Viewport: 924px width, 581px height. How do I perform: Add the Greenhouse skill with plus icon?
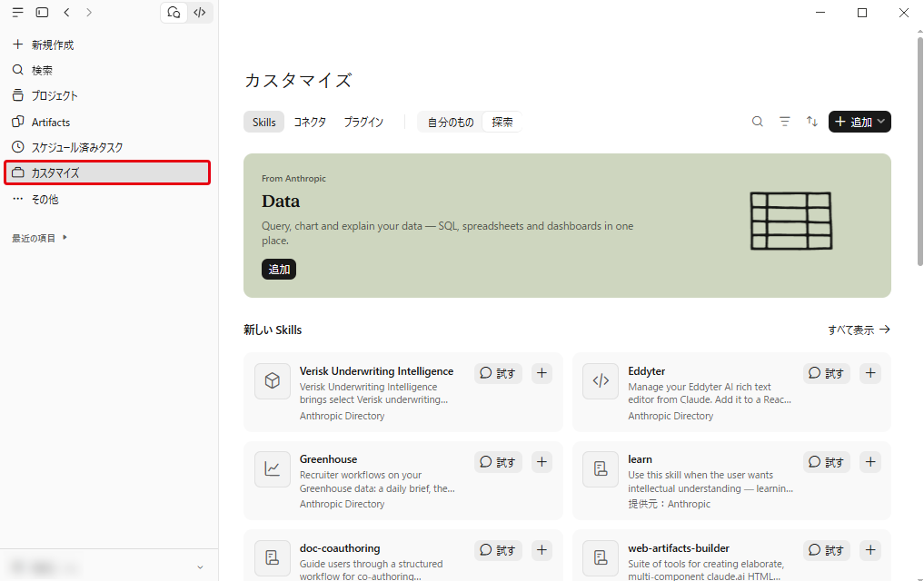[x=541, y=462]
